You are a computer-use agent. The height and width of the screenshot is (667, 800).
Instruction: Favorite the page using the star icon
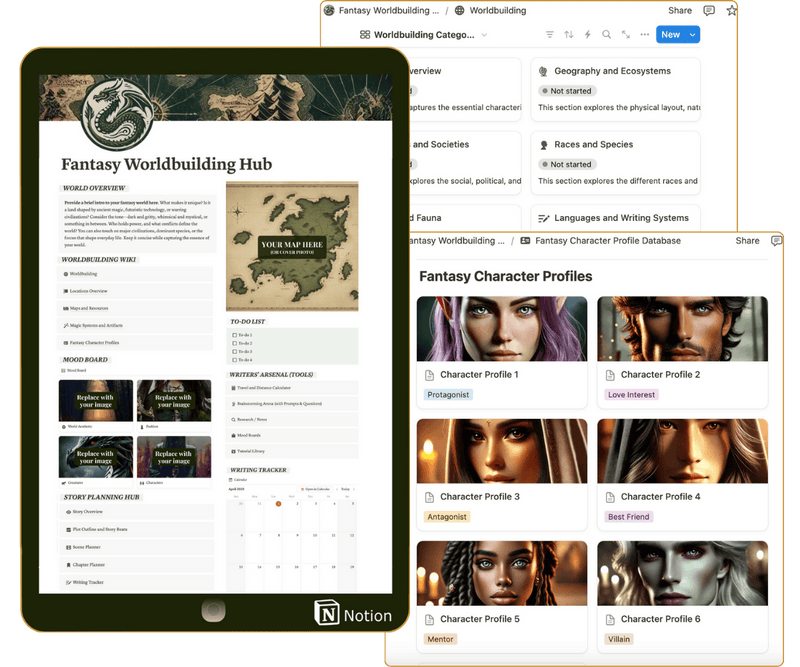coord(732,10)
